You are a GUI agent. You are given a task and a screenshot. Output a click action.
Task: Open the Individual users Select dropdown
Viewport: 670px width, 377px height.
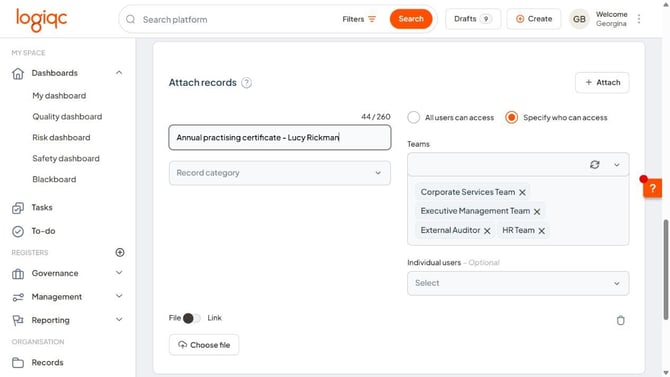[x=518, y=283]
